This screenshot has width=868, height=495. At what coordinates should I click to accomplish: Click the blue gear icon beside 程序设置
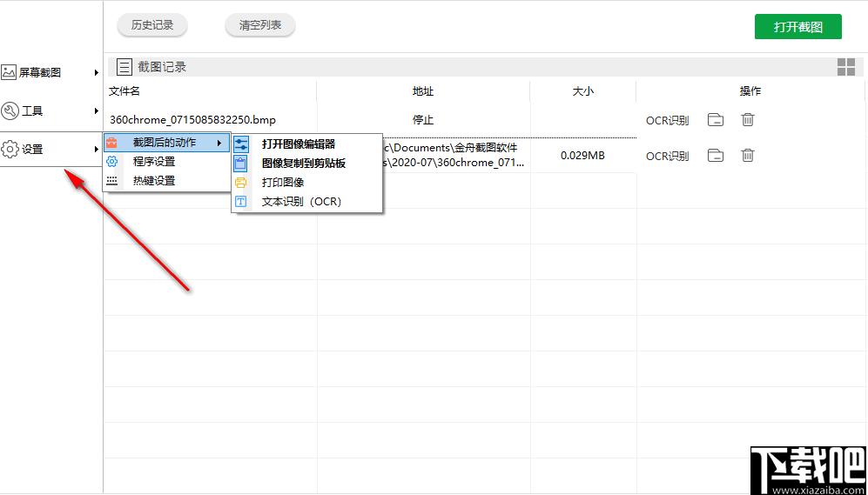pyautogui.click(x=111, y=162)
